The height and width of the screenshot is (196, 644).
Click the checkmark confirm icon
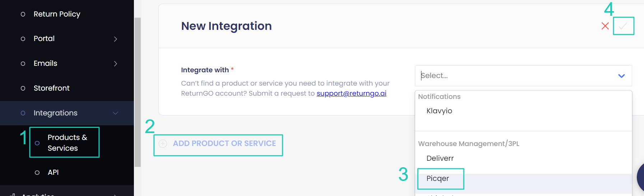click(623, 26)
